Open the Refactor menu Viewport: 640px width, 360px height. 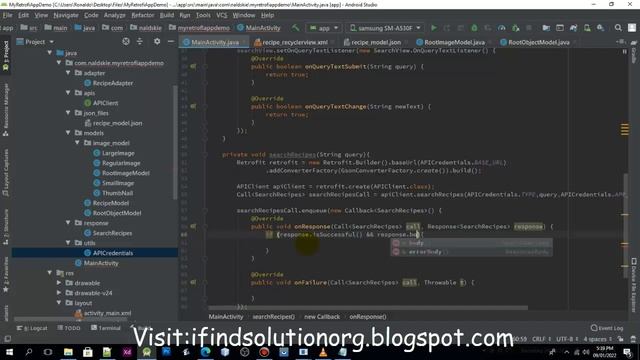point(142,15)
